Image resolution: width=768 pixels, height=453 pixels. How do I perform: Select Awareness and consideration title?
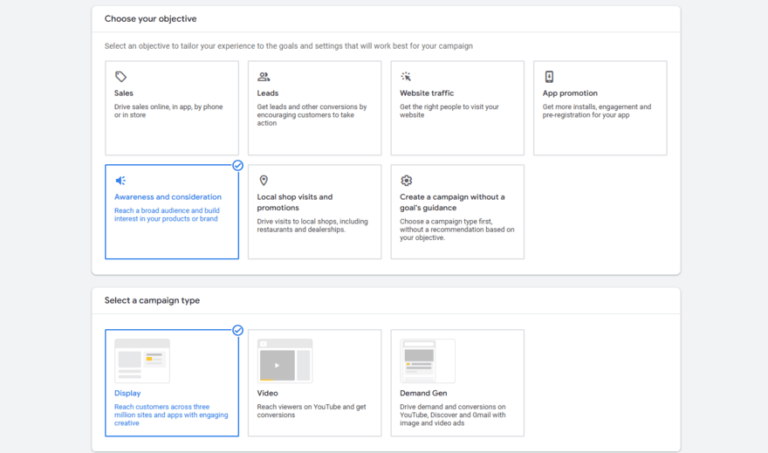(x=168, y=197)
